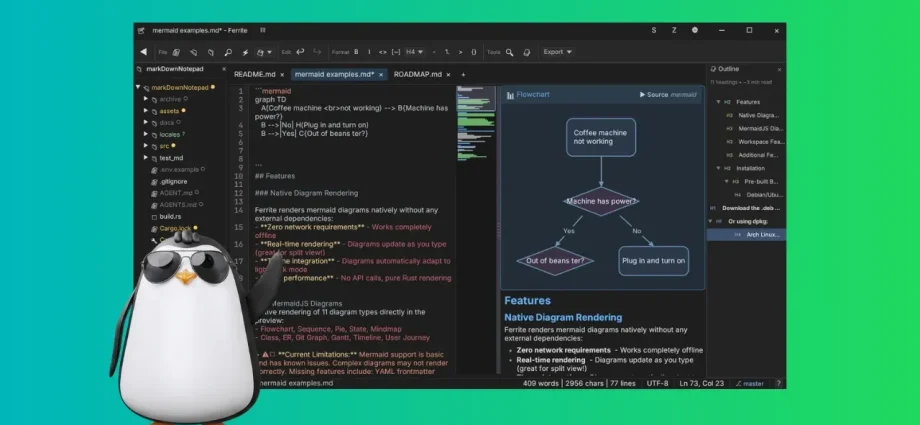Viewport: 920px width, 425px height.
Task: Jump to MermaidJS Dia... outline heading
Action: [x=761, y=129]
